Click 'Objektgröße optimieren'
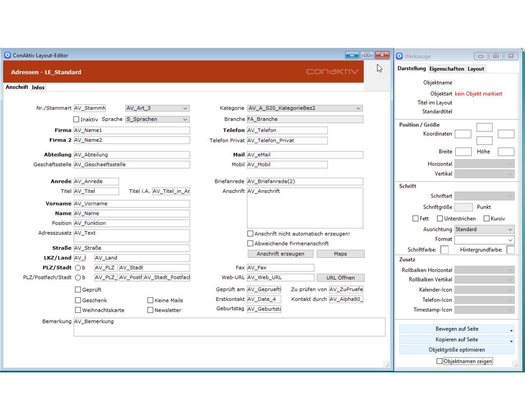Screen dimensions: 525x420 (x=457, y=349)
